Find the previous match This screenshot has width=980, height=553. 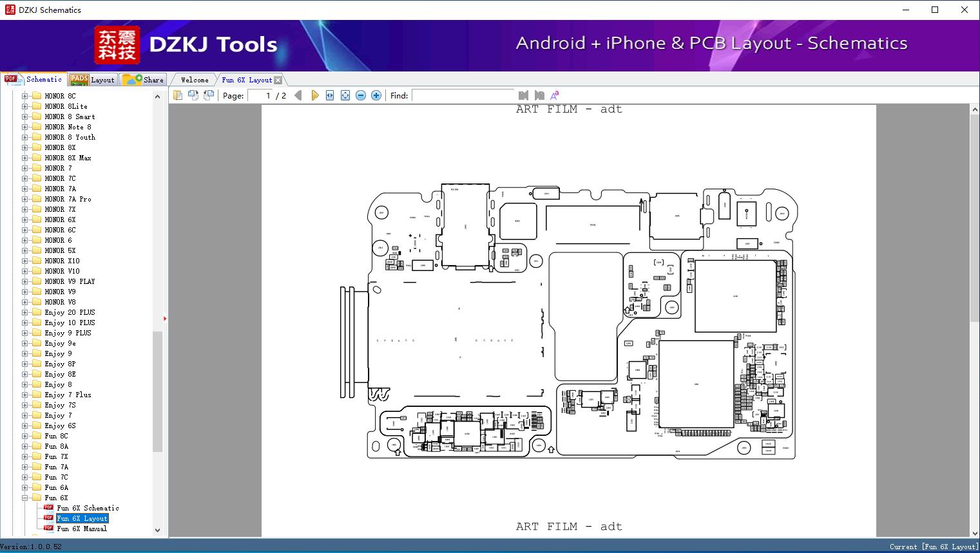click(x=523, y=95)
